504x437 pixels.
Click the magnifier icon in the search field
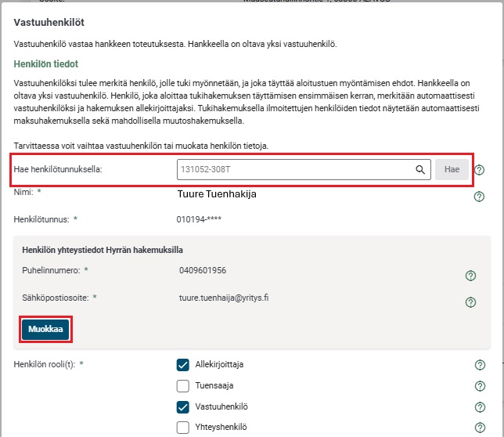click(x=420, y=169)
